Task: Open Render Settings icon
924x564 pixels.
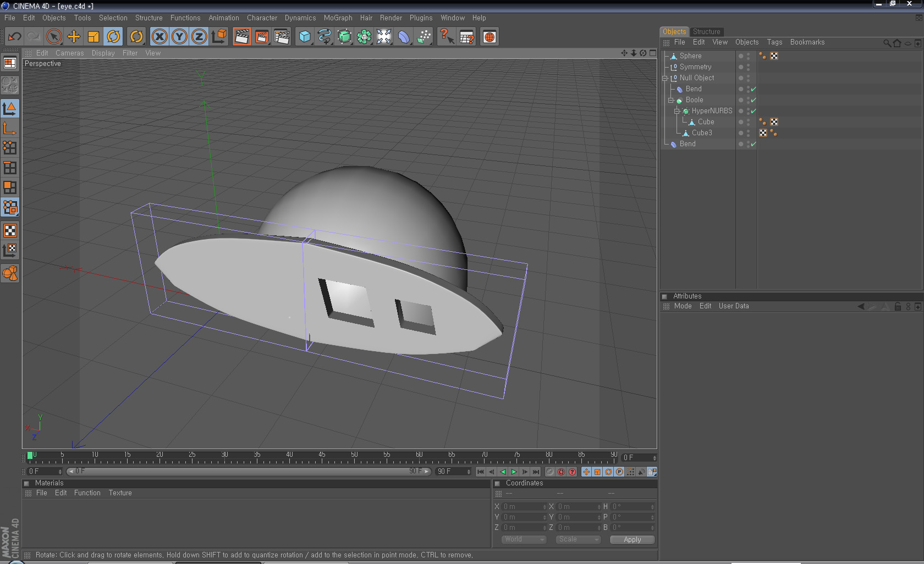Action: click(281, 37)
